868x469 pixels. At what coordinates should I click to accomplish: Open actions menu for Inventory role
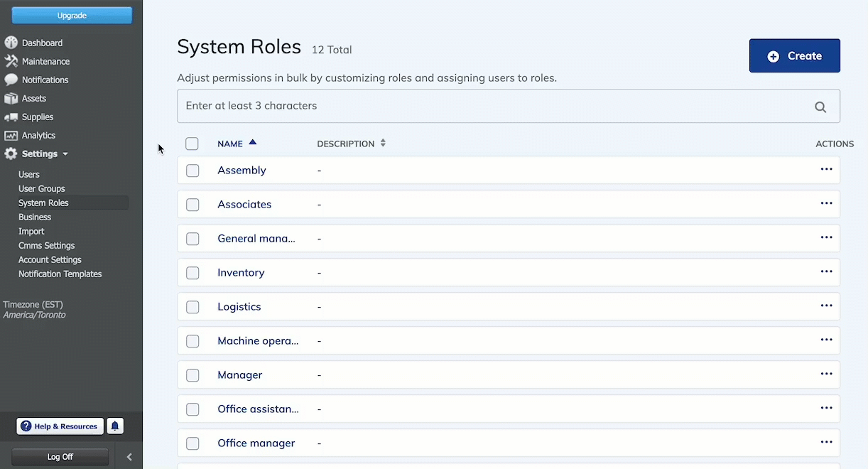(826, 271)
